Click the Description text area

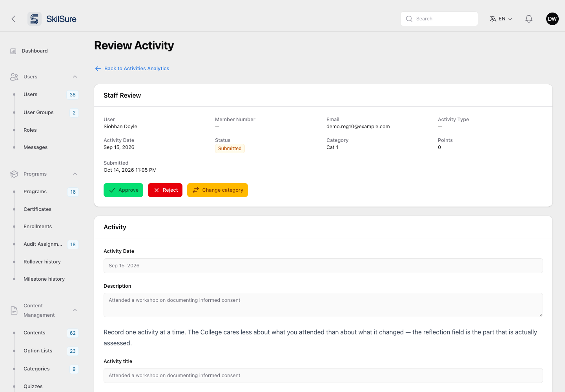tap(323, 305)
